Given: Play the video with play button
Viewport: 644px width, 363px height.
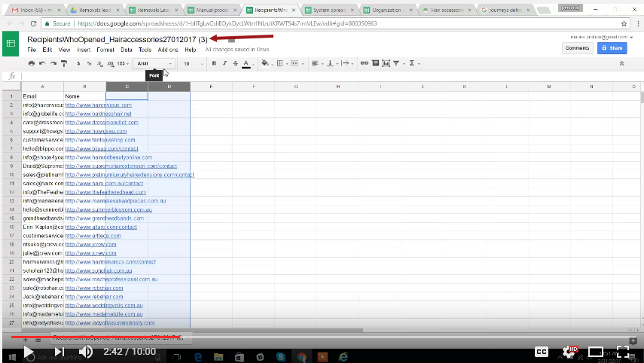Looking at the screenshot, I should click(28, 352).
